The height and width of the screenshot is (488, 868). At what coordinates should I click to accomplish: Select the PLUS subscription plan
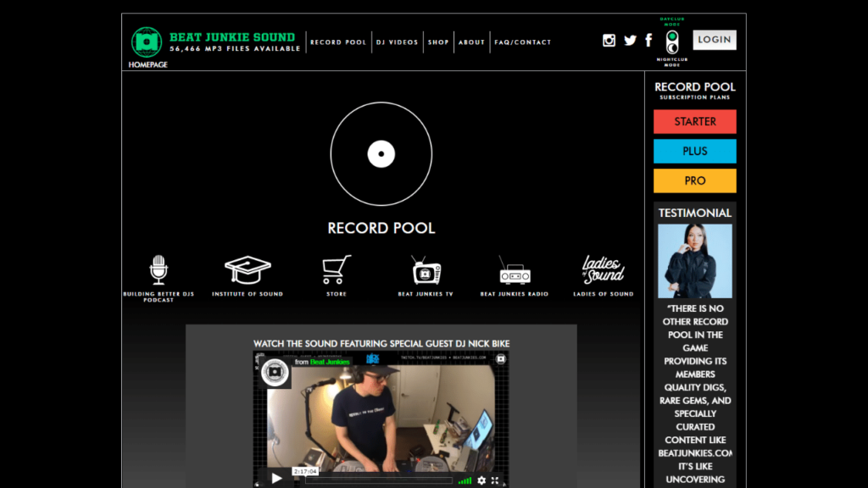click(695, 151)
